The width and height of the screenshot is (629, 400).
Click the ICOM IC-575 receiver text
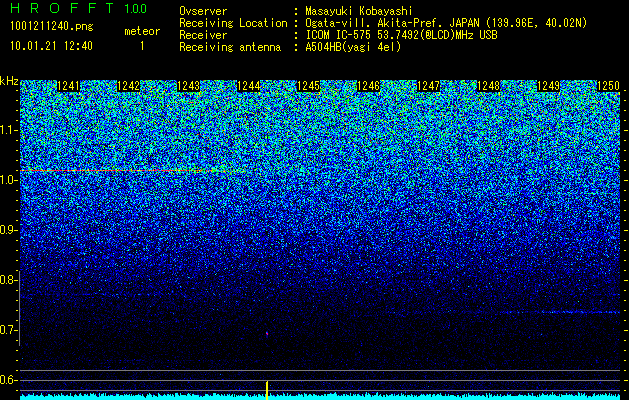pos(401,35)
